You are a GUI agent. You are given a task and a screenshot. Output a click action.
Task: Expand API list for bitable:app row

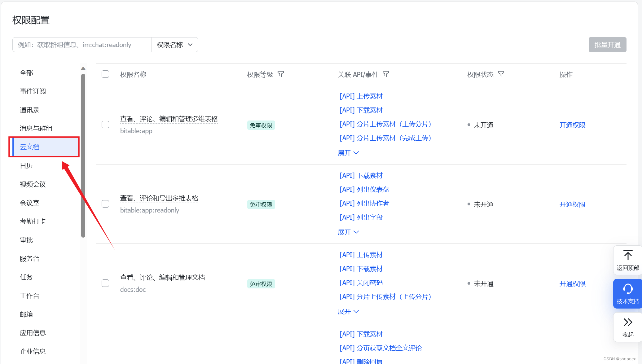(x=348, y=153)
